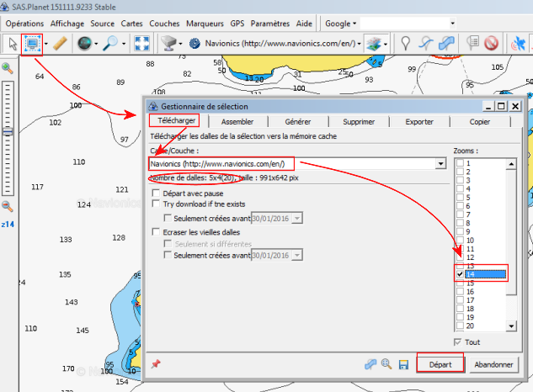
Task: Open the magnifier zoom tool in toolbar
Action: (x=111, y=44)
